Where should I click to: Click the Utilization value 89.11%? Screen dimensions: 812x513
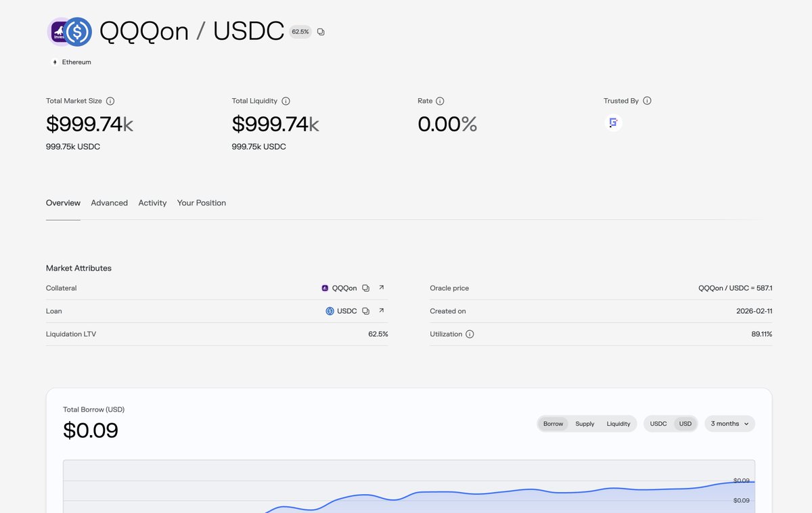click(761, 334)
